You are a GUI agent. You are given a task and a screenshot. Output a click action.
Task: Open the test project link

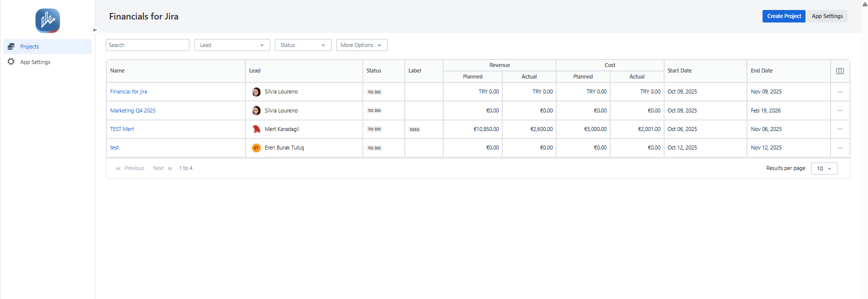point(114,148)
